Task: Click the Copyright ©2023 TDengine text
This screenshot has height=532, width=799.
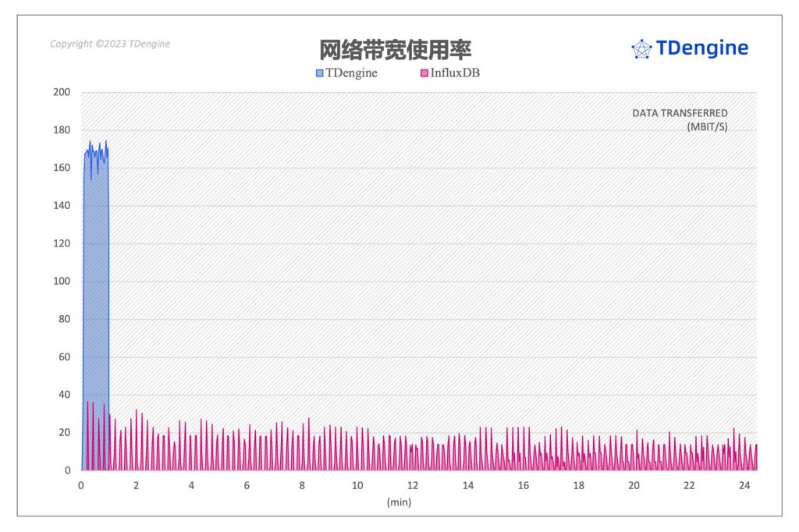Action: (109, 44)
